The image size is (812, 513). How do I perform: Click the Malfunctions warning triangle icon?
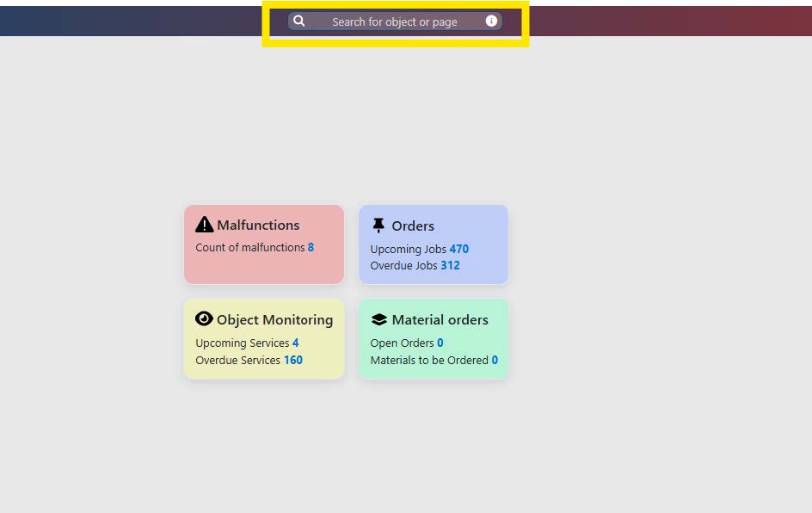tap(204, 225)
